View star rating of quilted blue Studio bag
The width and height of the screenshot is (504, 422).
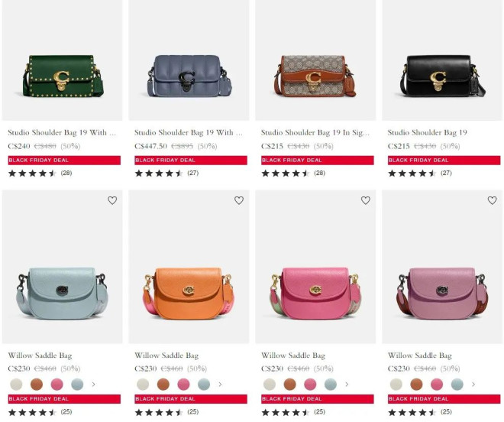[159, 174]
